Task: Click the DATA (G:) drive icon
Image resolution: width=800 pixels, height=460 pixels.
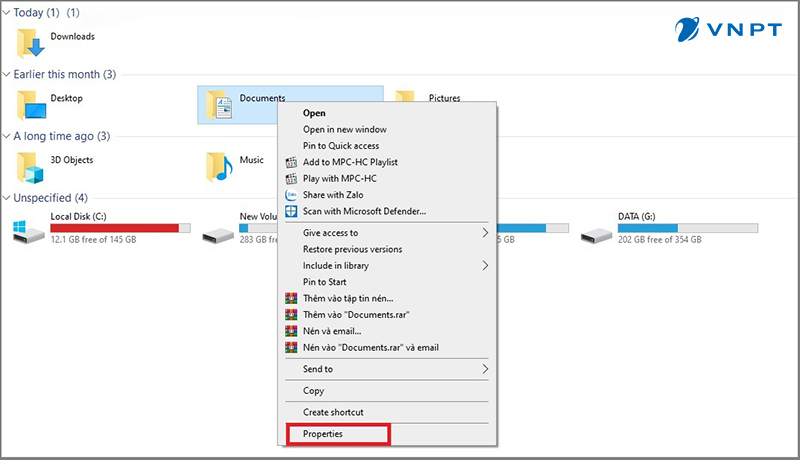Action: pos(596,233)
